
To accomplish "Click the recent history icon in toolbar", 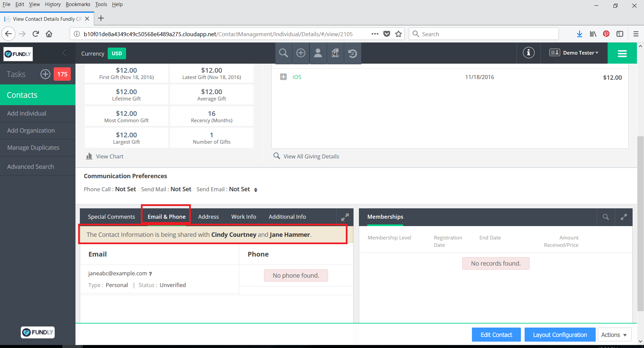I will click(x=353, y=53).
